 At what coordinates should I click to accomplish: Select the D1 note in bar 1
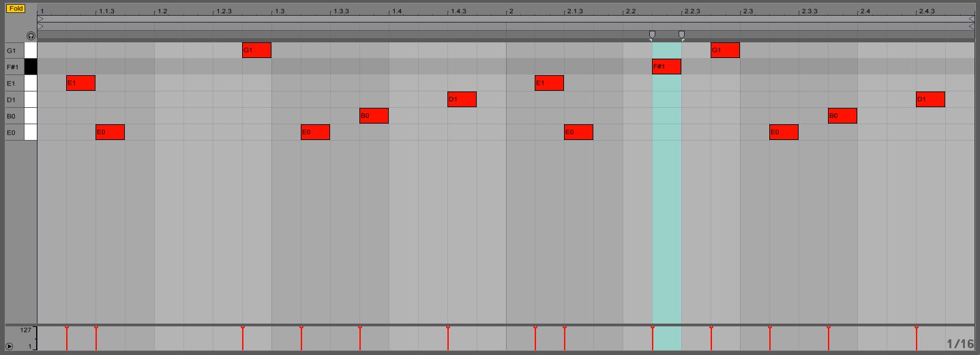(x=462, y=100)
